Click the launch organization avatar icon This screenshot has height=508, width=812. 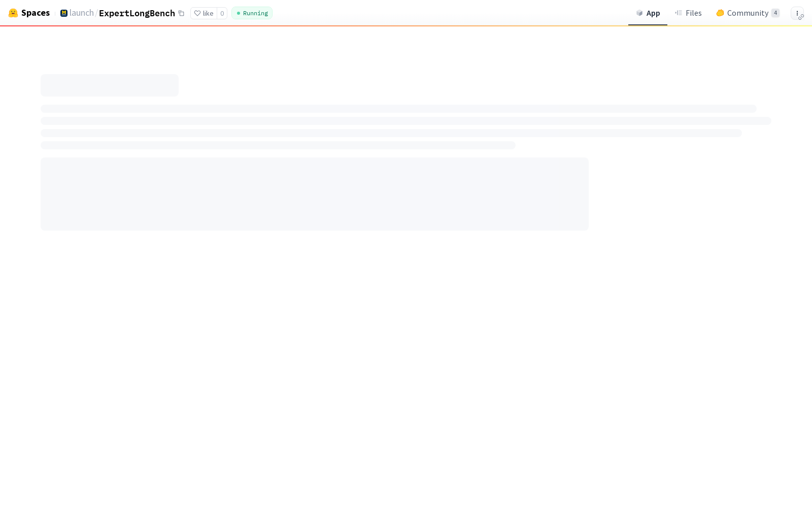point(64,13)
